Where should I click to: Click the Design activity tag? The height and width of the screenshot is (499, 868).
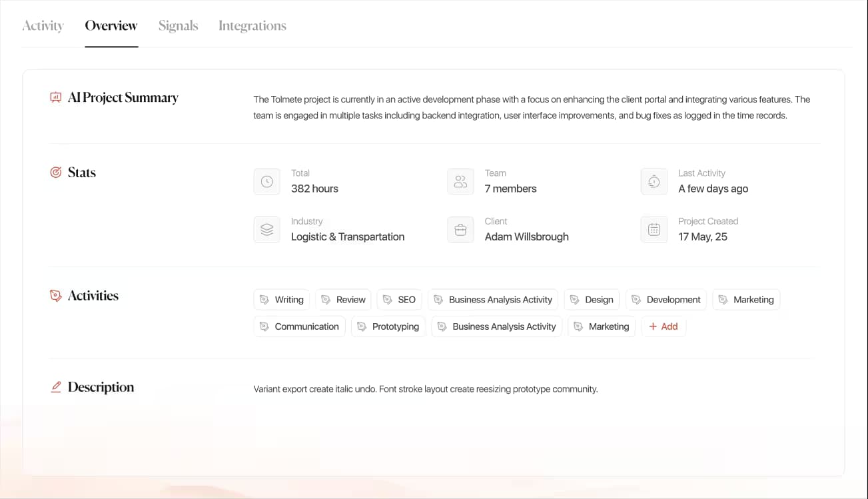click(x=592, y=300)
